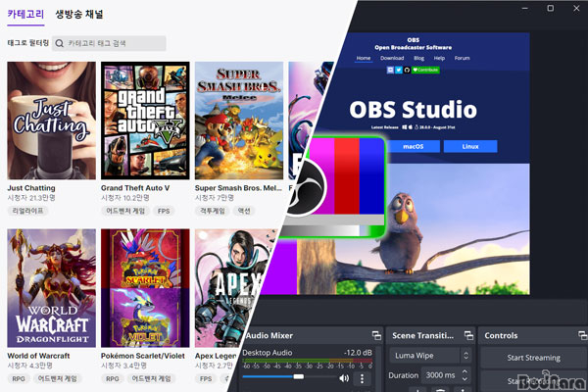Click the World of Warcraft title link
Viewport: 588px width, 392px height.
pos(38,356)
